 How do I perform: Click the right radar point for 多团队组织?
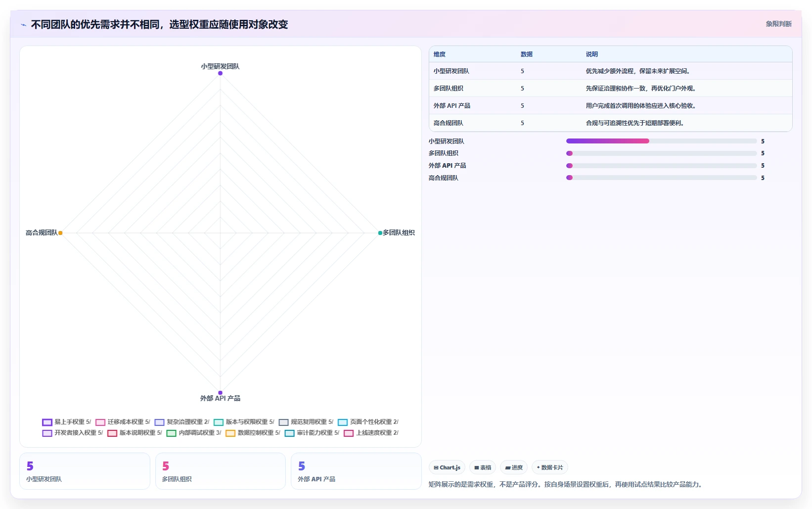[x=380, y=233]
